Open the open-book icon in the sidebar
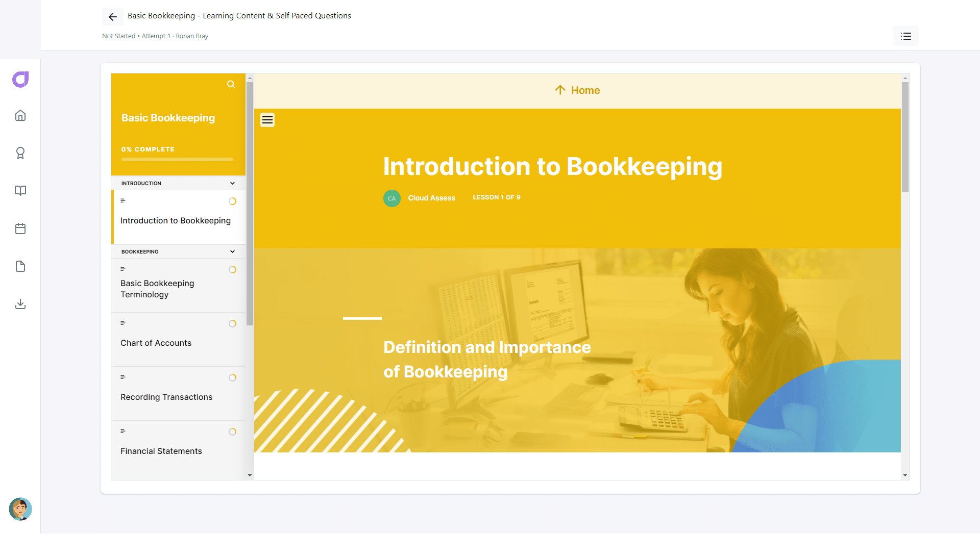The image size is (980, 534). coord(20,191)
